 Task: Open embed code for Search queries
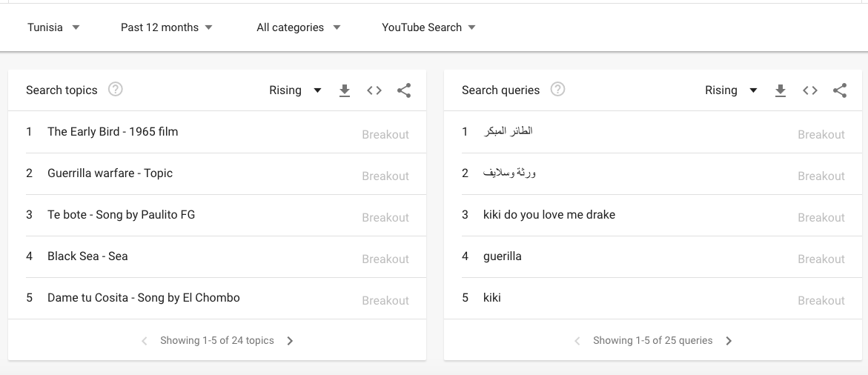point(810,90)
